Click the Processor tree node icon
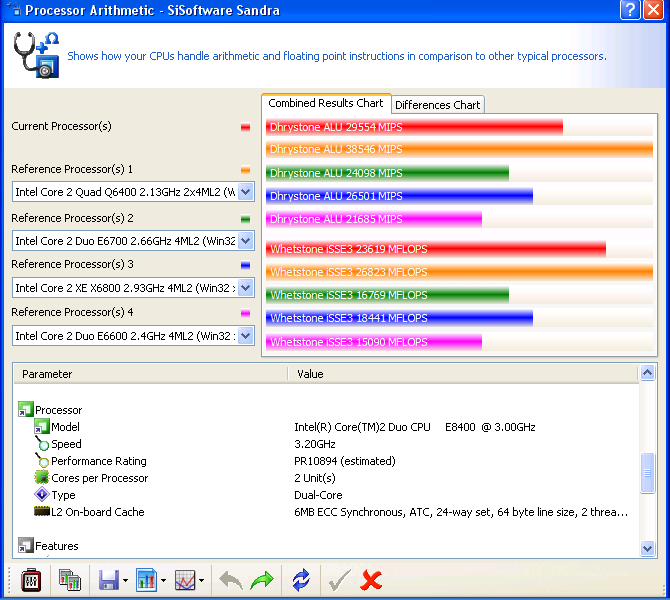The width and height of the screenshot is (670, 600). coord(25,409)
